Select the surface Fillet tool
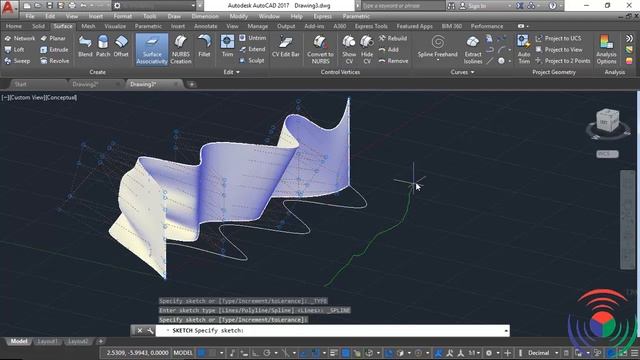Screen dimensions: 640x360 (x=204, y=46)
